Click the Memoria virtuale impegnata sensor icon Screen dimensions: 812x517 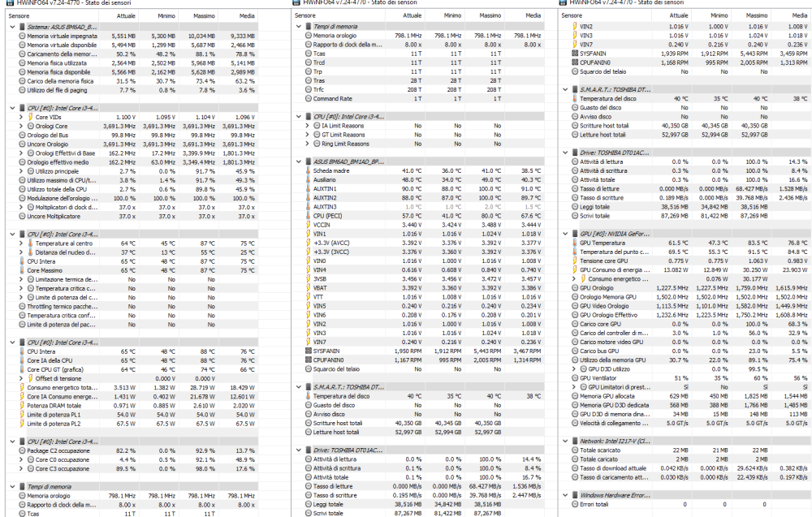[x=22, y=37]
